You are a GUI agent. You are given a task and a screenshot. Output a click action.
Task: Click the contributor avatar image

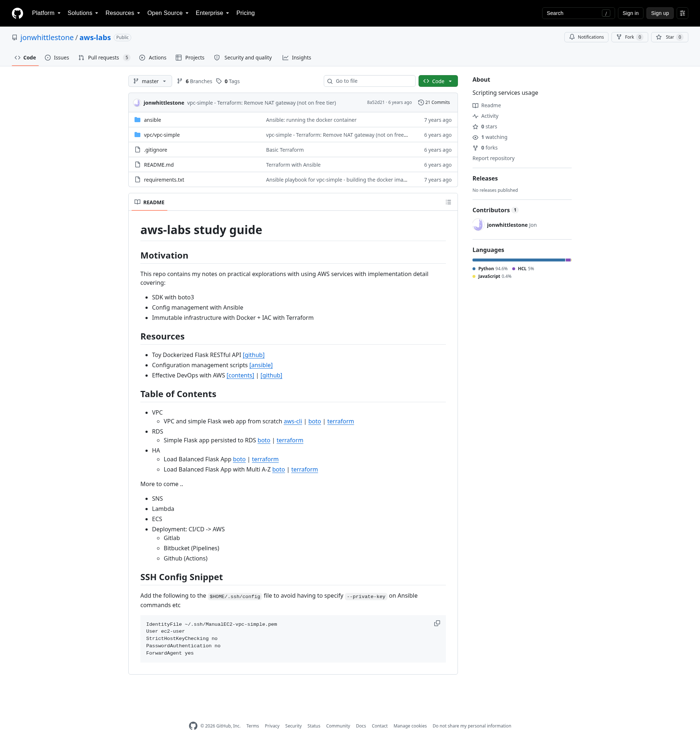[478, 225]
